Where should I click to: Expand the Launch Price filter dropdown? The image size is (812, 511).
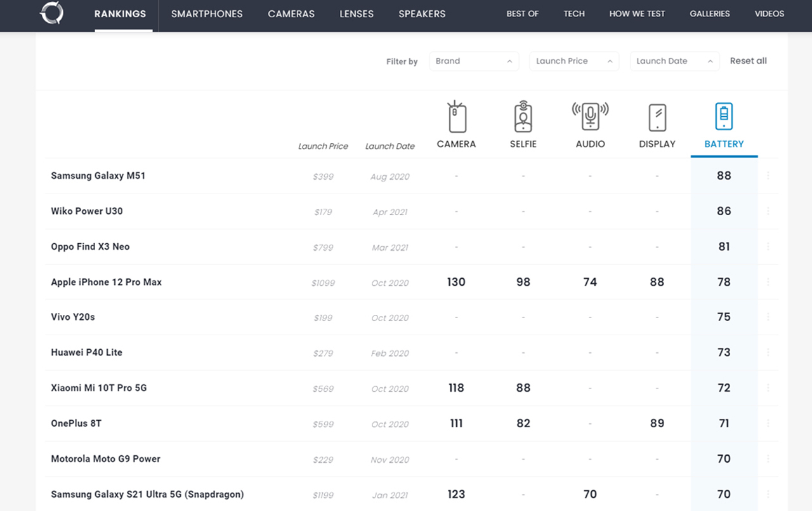pos(574,61)
